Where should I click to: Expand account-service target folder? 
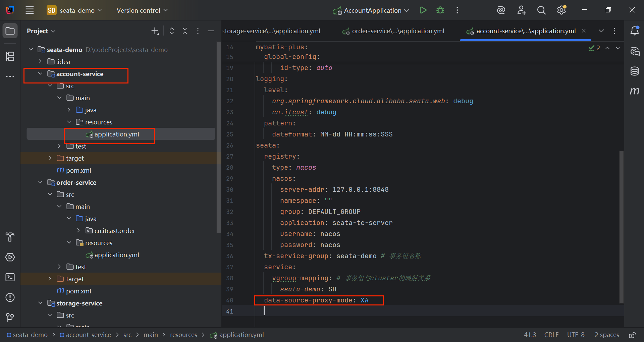pos(50,158)
